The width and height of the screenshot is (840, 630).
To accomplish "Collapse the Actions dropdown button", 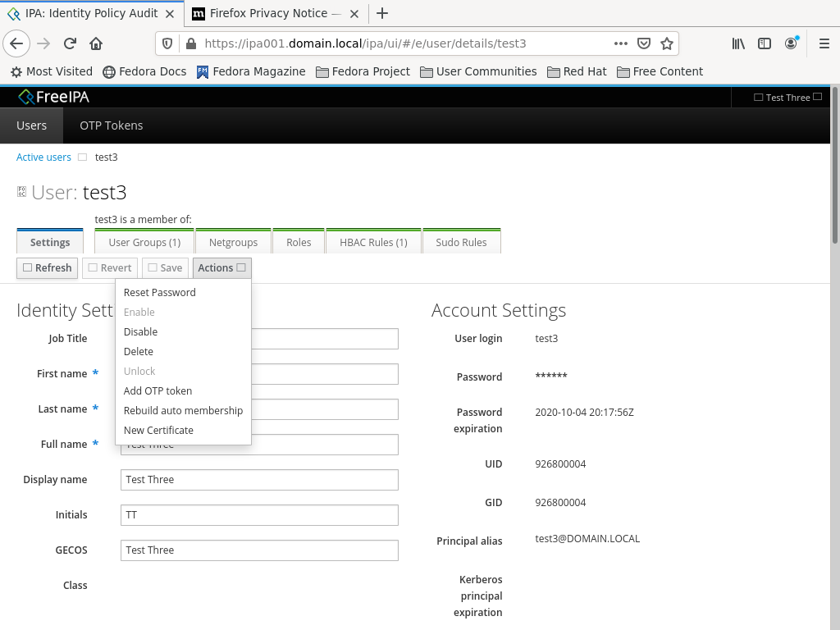I will 221,268.
